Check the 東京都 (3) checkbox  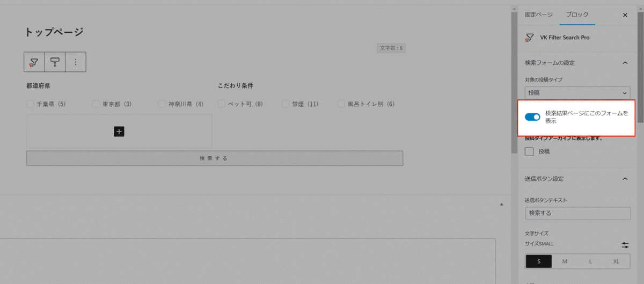96,104
